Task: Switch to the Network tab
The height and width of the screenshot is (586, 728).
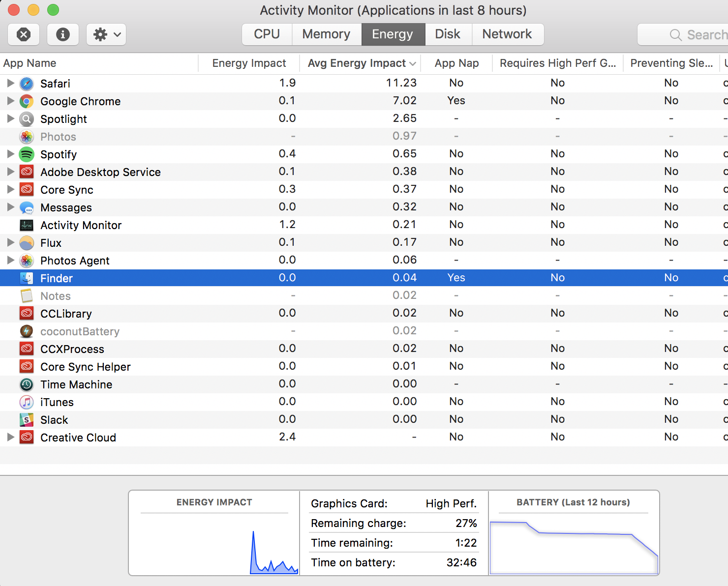Action: 507,34
